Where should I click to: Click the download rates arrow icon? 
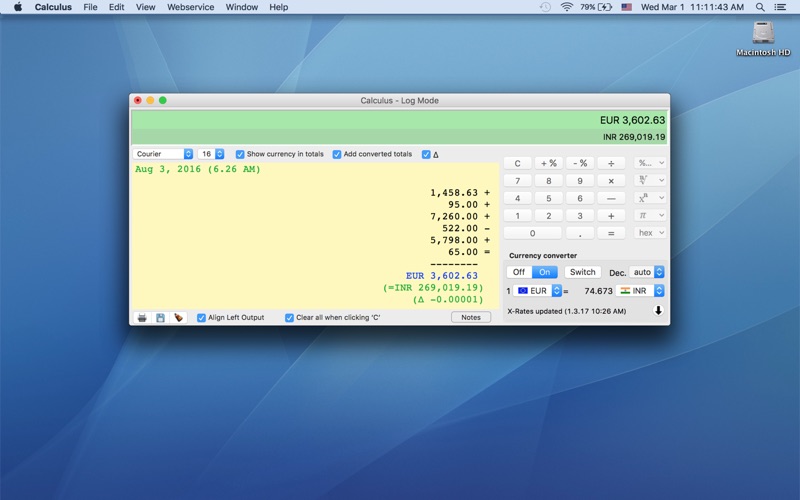tap(658, 310)
